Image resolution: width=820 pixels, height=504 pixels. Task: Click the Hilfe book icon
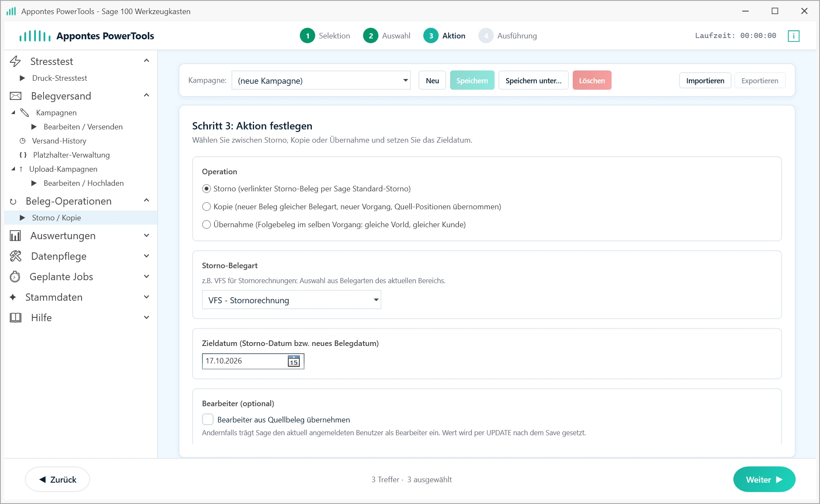pyautogui.click(x=15, y=318)
